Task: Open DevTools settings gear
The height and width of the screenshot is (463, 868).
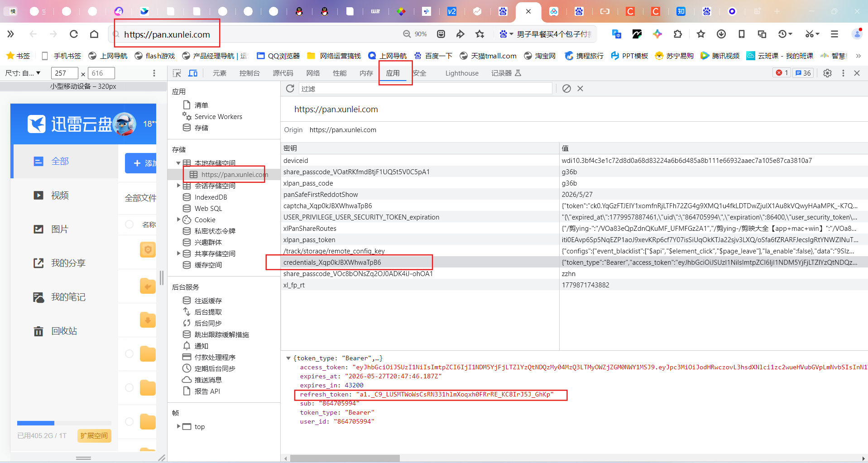Action: tap(827, 73)
